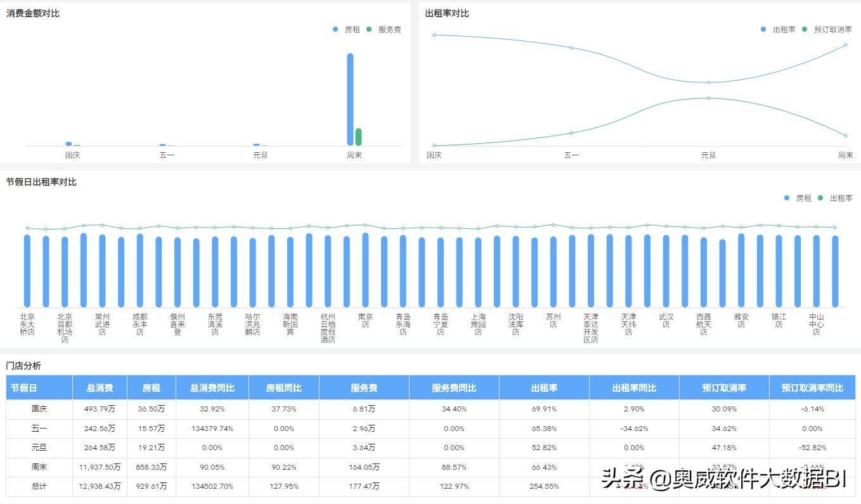861x504 pixels.
Task: Click the green line peak at 元旦
Action: (x=708, y=98)
